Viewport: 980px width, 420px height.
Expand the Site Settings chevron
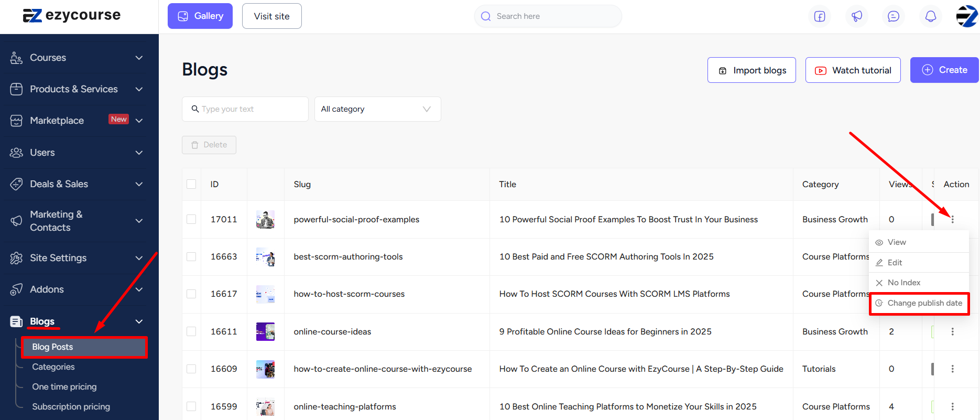click(139, 258)
